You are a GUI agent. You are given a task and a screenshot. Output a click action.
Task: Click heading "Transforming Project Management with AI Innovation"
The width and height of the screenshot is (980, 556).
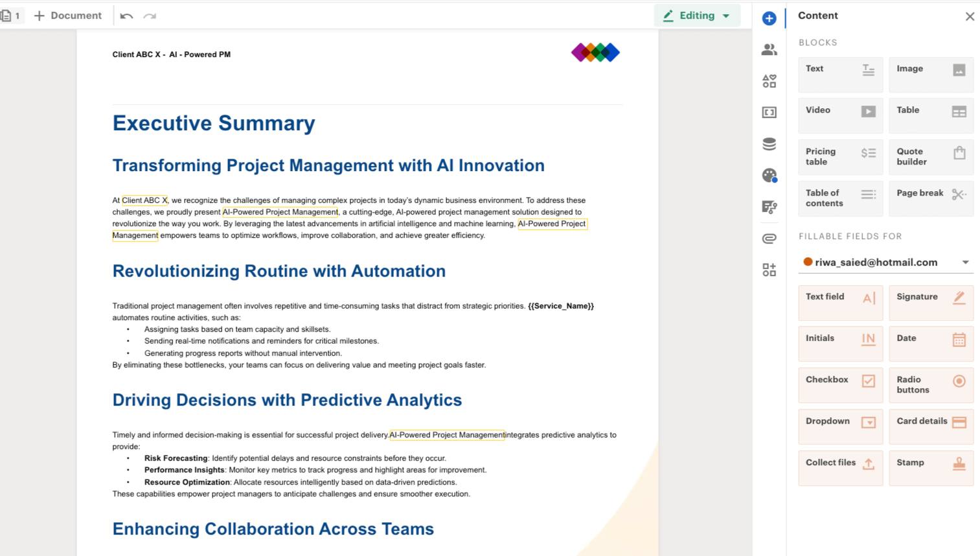click(328, 165)
